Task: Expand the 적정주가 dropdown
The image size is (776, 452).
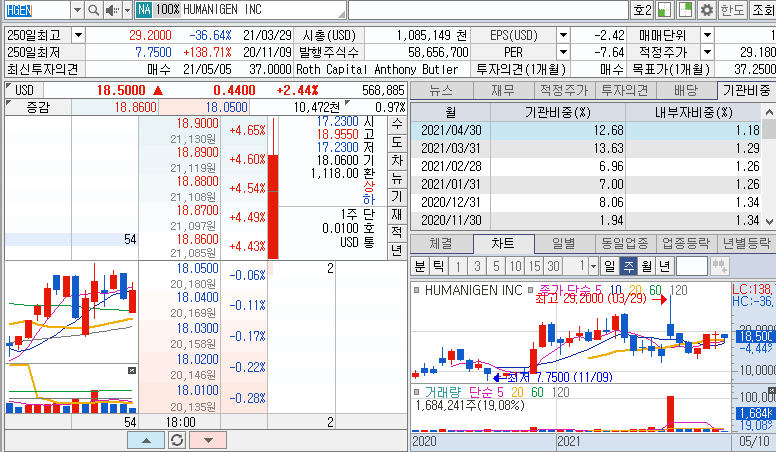Action: point(707,52)
